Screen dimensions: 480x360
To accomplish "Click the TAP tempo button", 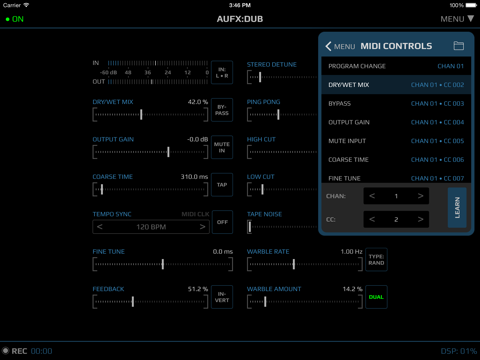I will (x=222, y=184).
